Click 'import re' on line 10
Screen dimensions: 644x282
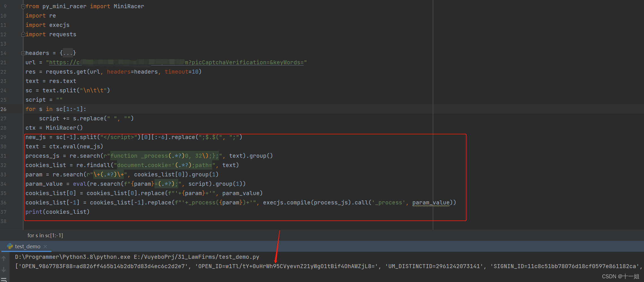pos(41,16)
